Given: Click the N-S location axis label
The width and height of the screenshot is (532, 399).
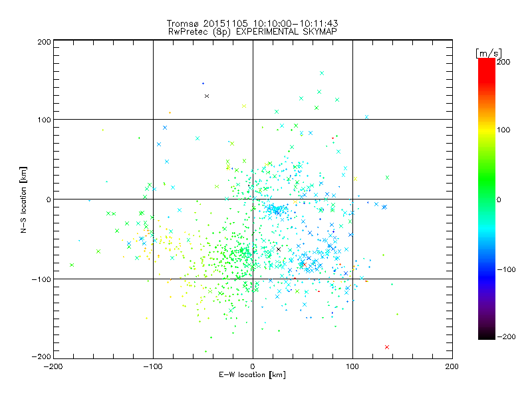Looking at the screenshot, I should coord(23,199).
